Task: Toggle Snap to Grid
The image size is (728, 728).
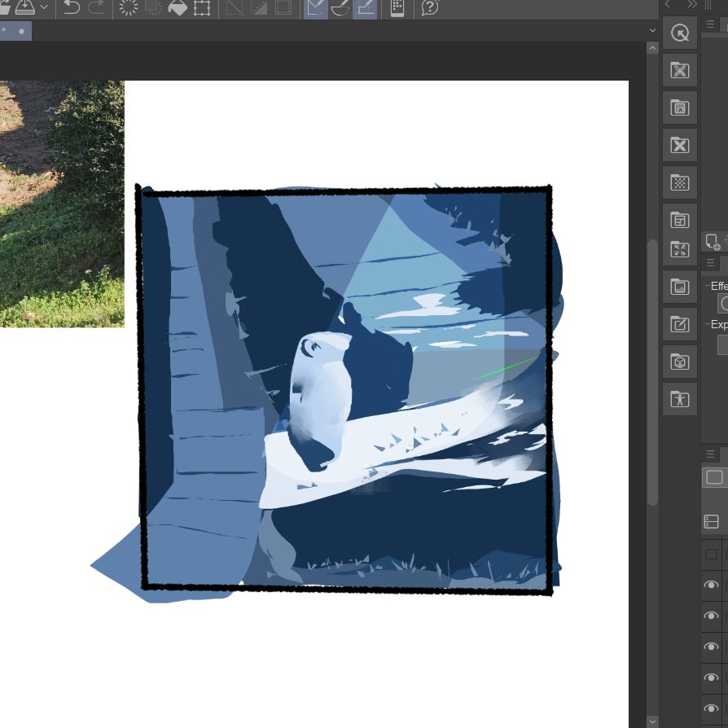Action: [365, 8]
